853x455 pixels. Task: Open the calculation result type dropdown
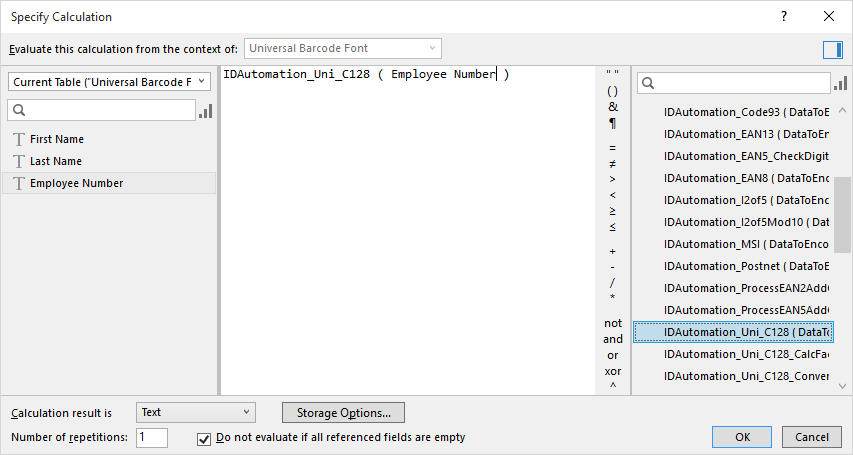pyautogui.click(x=196, y=413)
